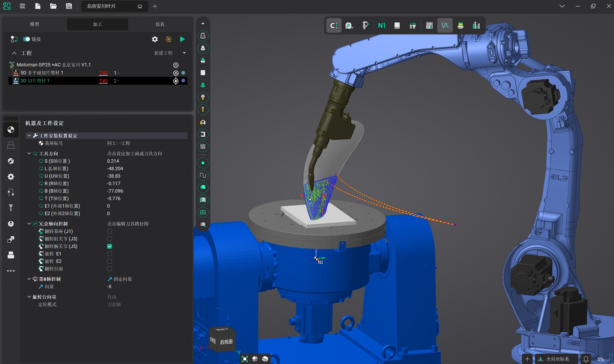Collapse the 旋转台向量 group
614x364 pixels.
coord(29,297)
